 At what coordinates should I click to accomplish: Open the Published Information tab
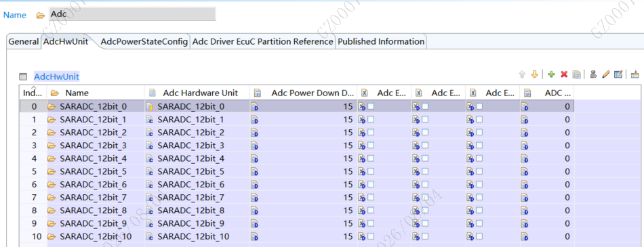click(381, 42)
